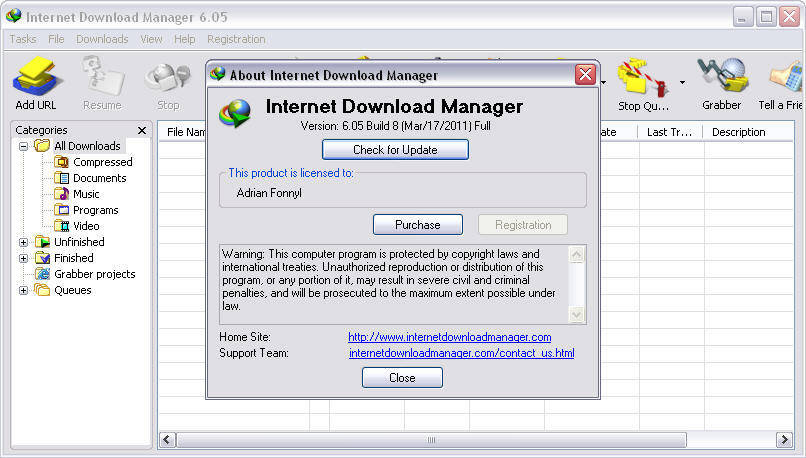Open the File menu
Screen dimensions: 806x458
click(x=56, y=39)
